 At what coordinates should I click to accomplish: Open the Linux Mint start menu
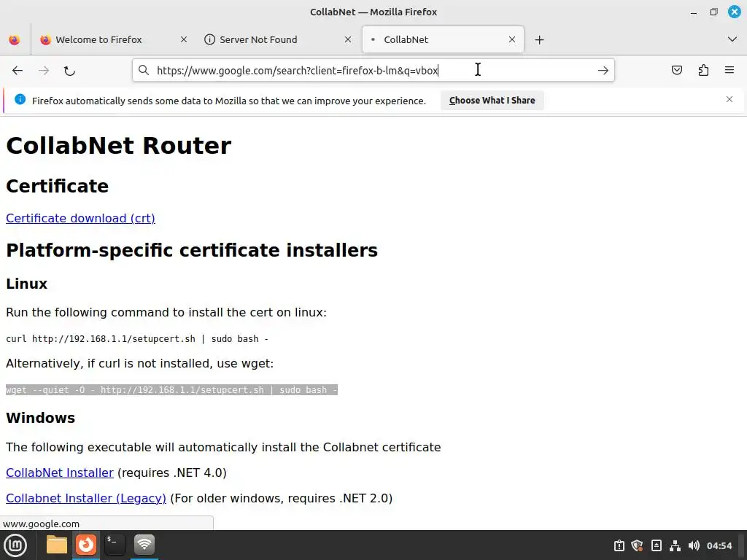pos(15,545)
